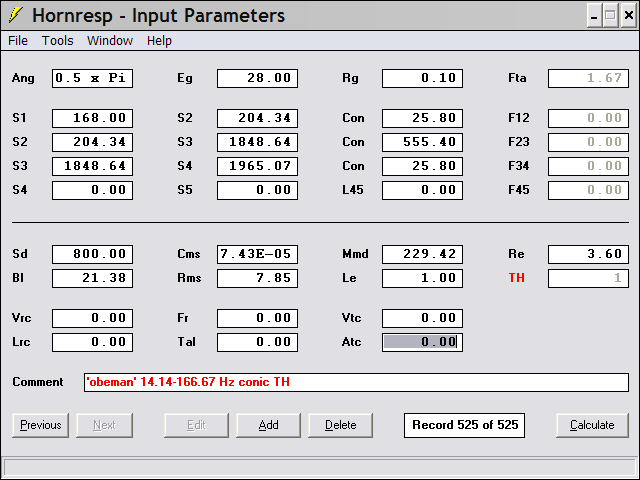
Task: Select the Rg field showing 0.10
Action: coord(422,78)
